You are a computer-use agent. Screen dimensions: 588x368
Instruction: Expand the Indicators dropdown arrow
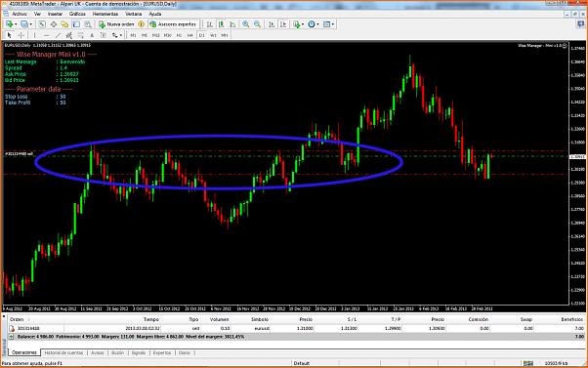click(303, 24)
